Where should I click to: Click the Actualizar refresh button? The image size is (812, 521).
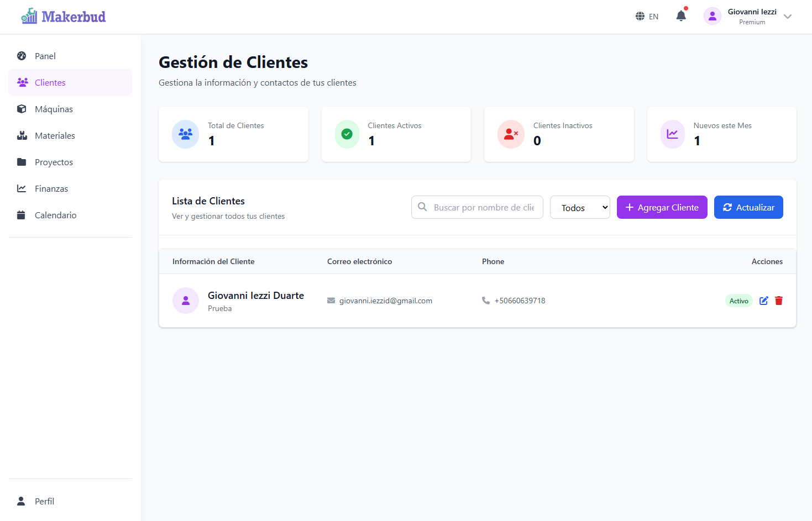[748, 207]
